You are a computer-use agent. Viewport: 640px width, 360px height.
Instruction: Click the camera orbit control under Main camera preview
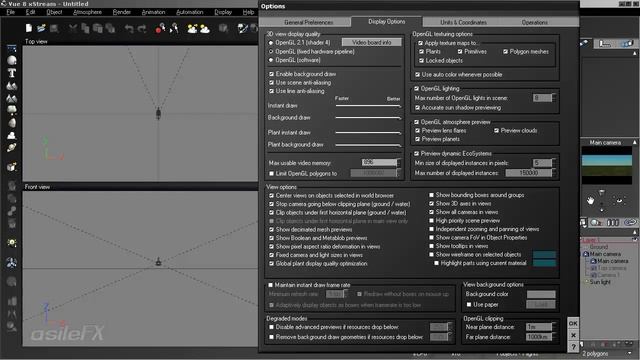point(619,200)
